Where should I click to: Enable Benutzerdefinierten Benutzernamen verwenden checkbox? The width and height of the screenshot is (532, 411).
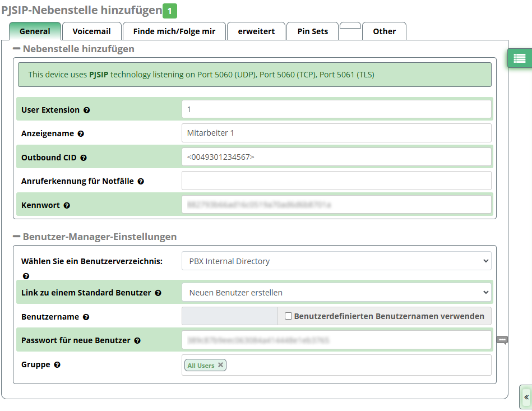coord(288,316)
